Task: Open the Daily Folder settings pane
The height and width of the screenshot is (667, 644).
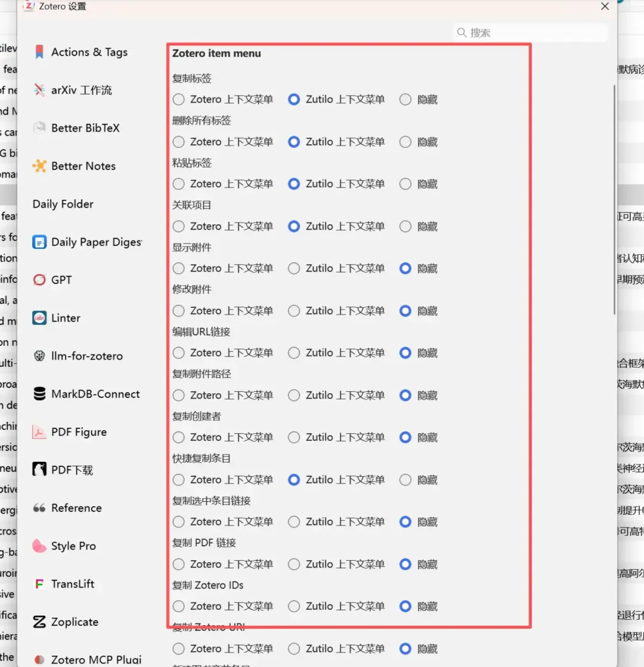Action: tap(63, 204)
